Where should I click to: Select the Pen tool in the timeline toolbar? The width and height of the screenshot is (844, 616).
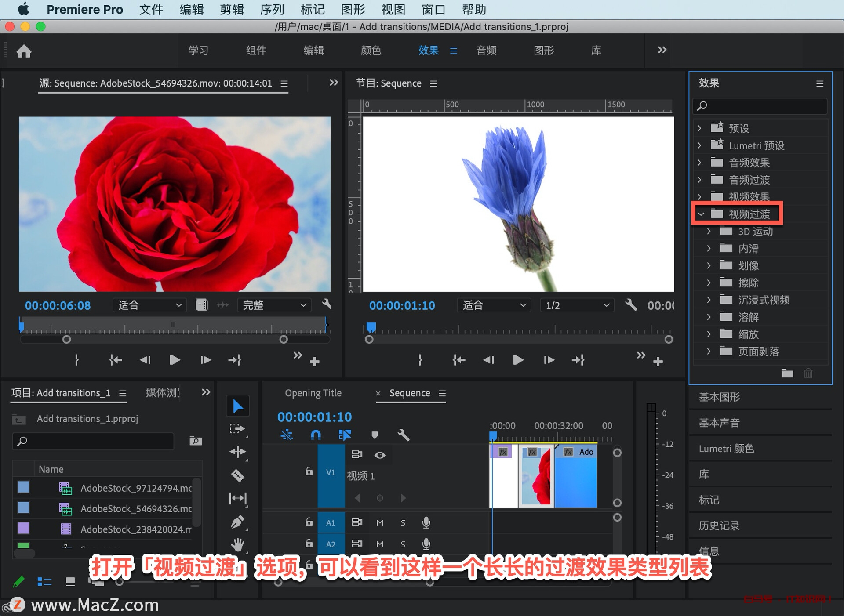coord(237,522)
